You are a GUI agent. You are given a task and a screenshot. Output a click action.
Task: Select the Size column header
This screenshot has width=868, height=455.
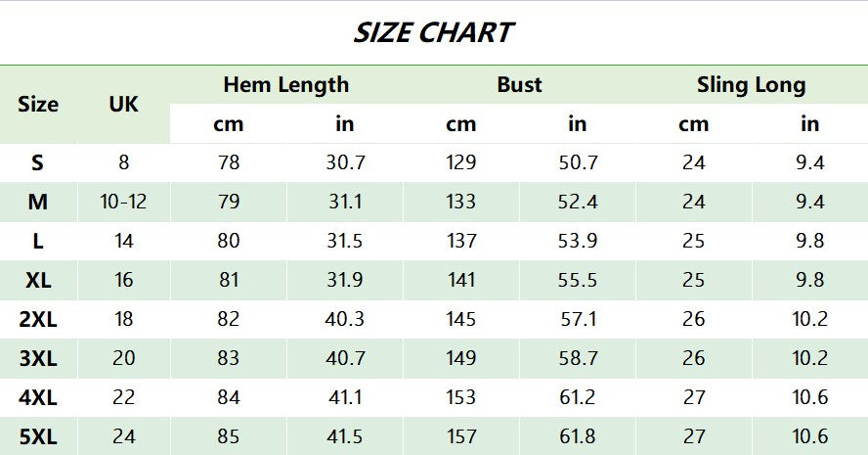pos(38,105)
